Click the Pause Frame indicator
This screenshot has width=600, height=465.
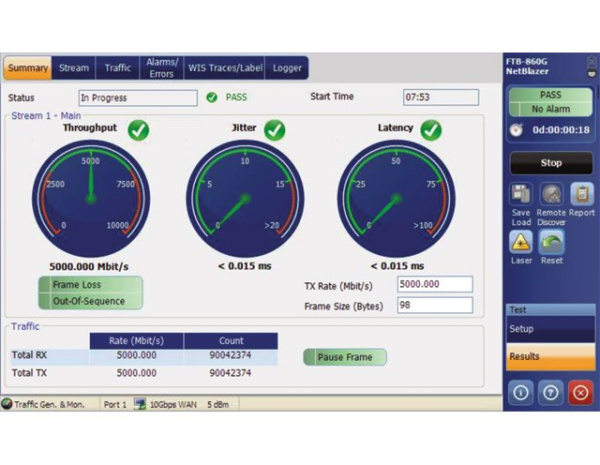pos(344,357)
